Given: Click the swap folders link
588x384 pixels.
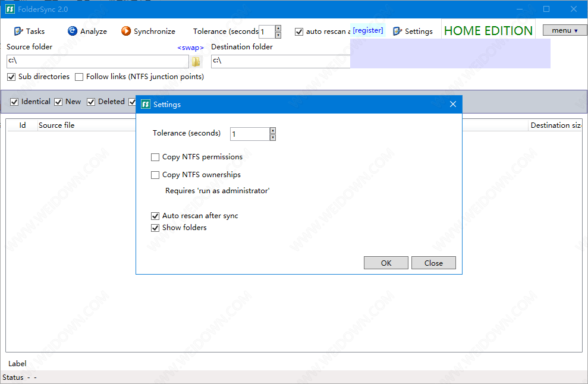Looking at the screenshot, I should click(x=190, y=48).
